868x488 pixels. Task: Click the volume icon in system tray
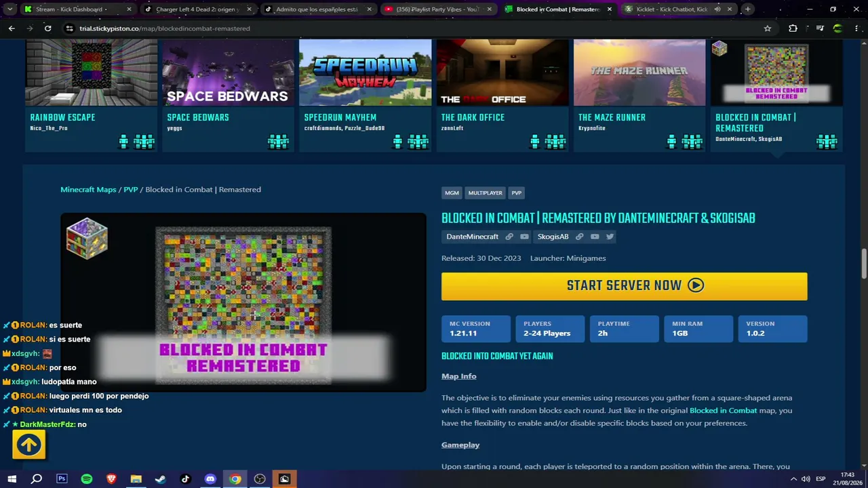[x=806, y=479]
